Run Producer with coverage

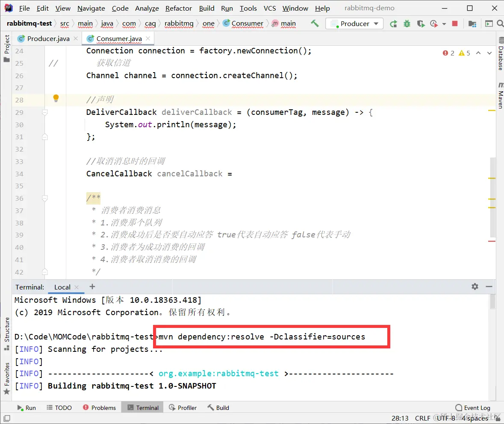[x=421, y=24]
